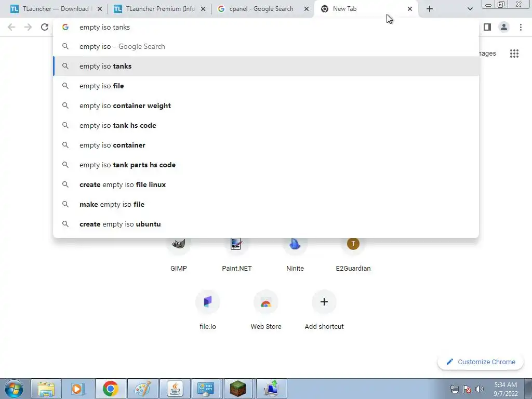Open the Windows Start orb
This screenshot has height=399, width=532.
14,389
